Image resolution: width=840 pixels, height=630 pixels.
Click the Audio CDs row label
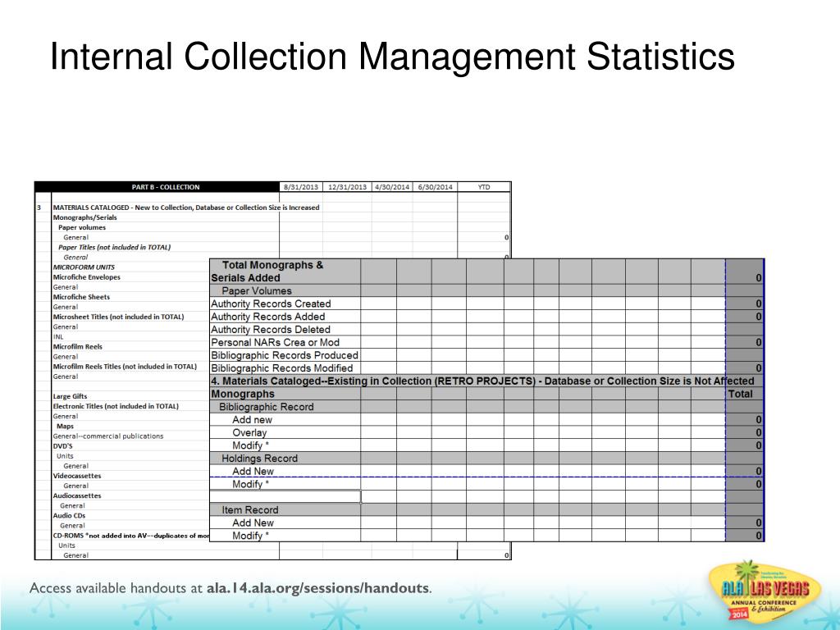tap(69, 515)
